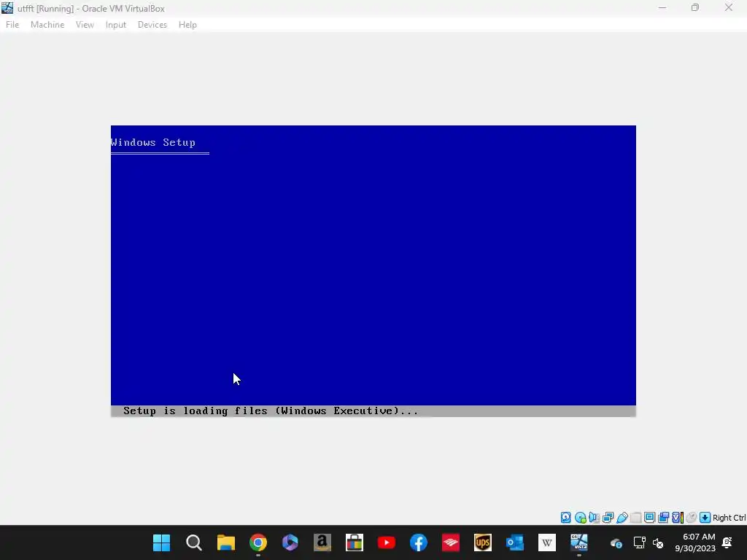Click the VirtualBox window title icon
747x560 pixels.
[x=7, y=8]
